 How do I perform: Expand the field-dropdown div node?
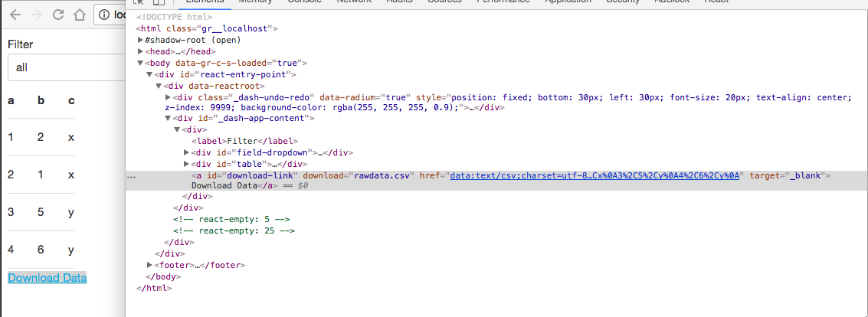(187, 152)
